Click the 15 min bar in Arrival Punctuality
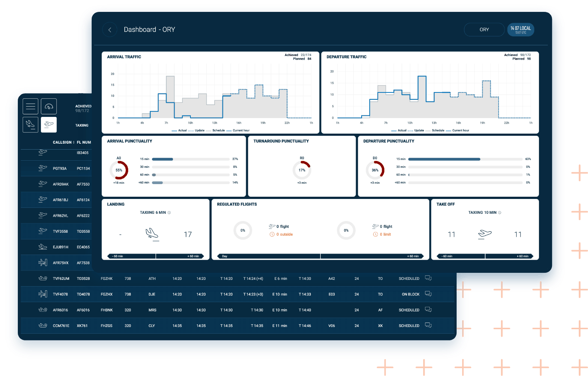Screen dimensions: 588x376 (191, 159)
